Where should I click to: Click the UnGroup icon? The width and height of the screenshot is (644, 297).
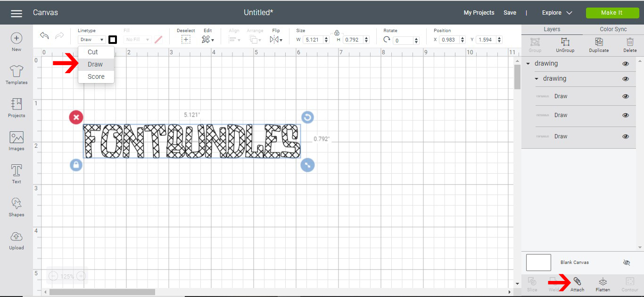pyautogui.click(x=565, y=42)
